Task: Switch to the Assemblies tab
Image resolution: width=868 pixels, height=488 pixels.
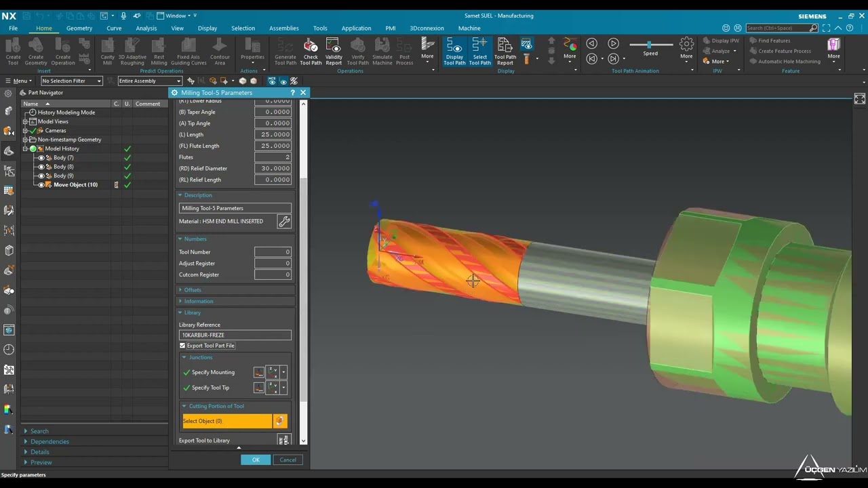Action: (283, 28)
